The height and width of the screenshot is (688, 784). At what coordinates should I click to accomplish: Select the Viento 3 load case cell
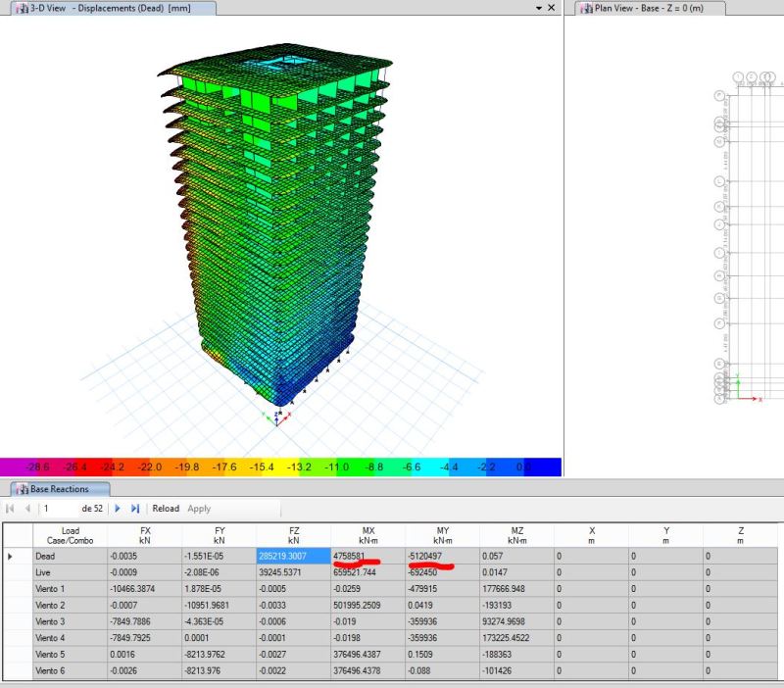click(70, 621)
